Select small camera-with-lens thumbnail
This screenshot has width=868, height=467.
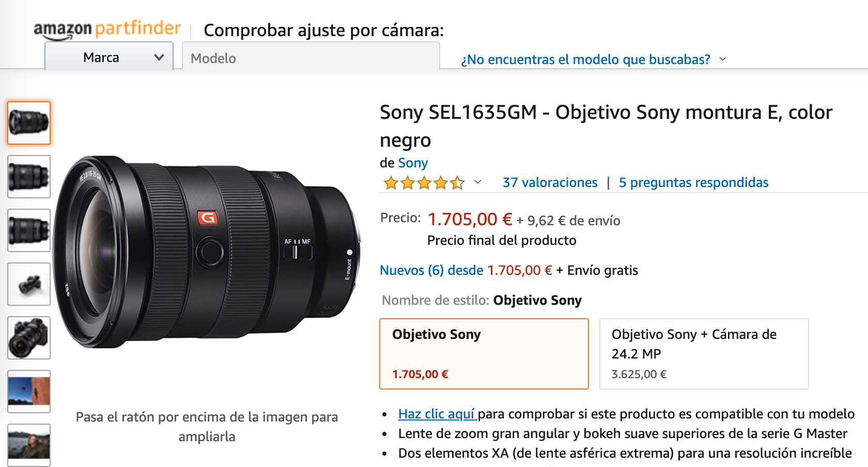29,284
